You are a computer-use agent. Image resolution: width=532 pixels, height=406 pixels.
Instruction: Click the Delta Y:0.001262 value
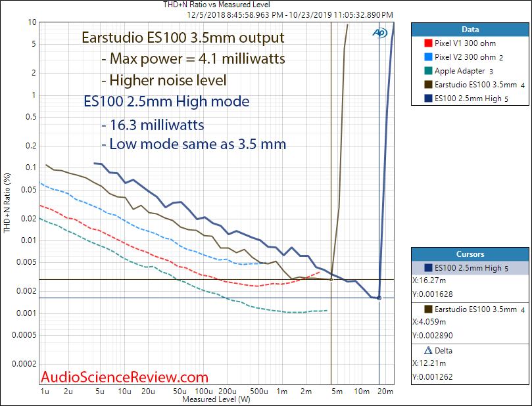433,377
